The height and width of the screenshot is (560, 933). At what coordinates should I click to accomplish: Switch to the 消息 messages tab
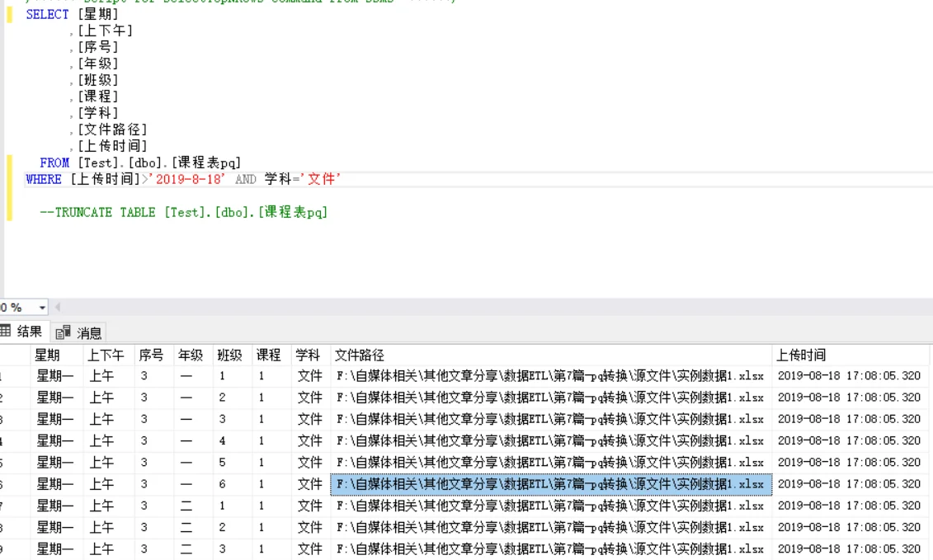pos(80,332)
